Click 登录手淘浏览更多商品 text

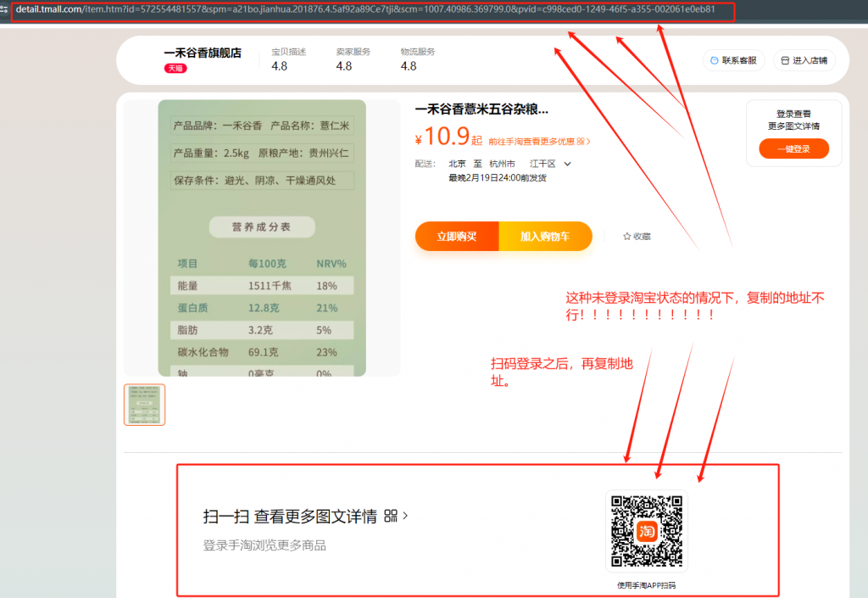pyautogui.click(x=264, y=545)
